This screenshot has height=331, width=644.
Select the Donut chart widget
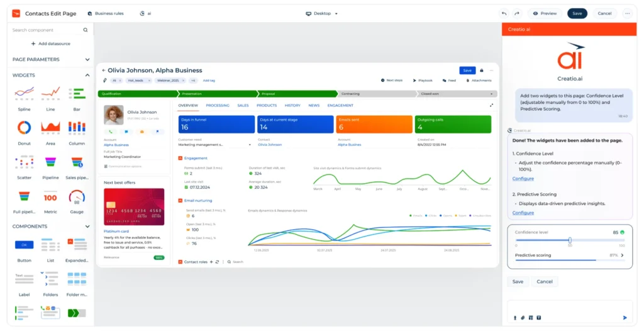[x=25, y=132]
